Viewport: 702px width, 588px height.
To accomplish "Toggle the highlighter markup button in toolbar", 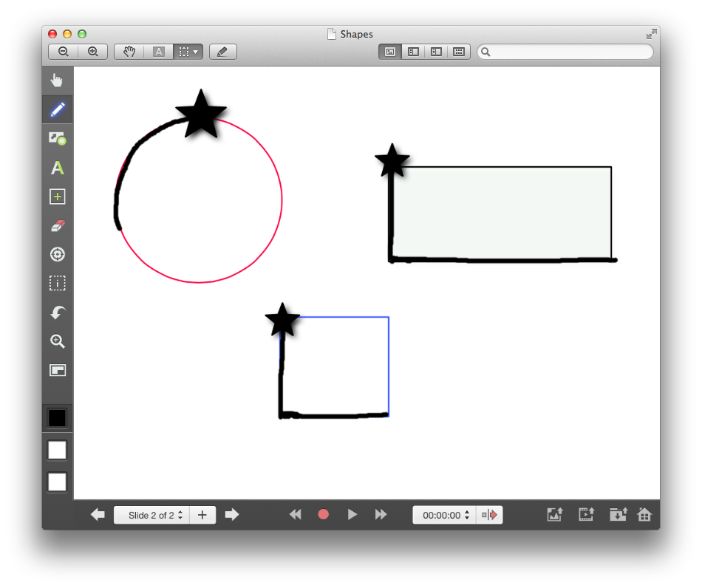I will point(222,52).
